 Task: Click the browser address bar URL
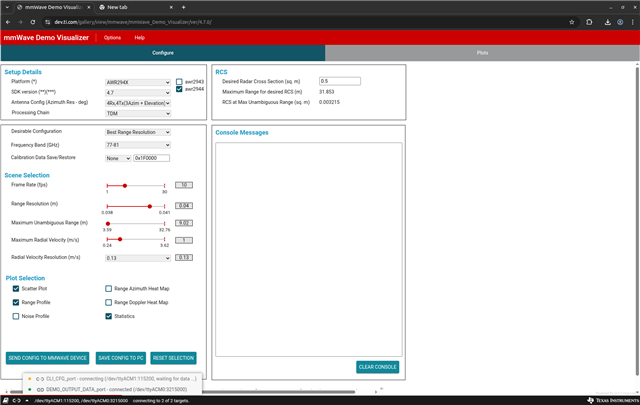[x=133, y=22]
